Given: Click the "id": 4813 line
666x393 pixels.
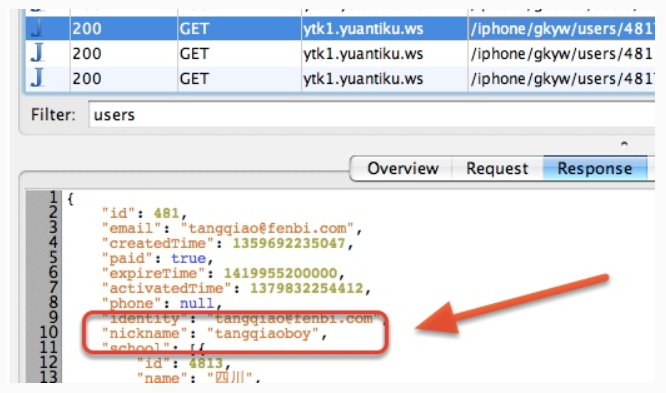Looking at the screenshot, I should pos(184,363).
